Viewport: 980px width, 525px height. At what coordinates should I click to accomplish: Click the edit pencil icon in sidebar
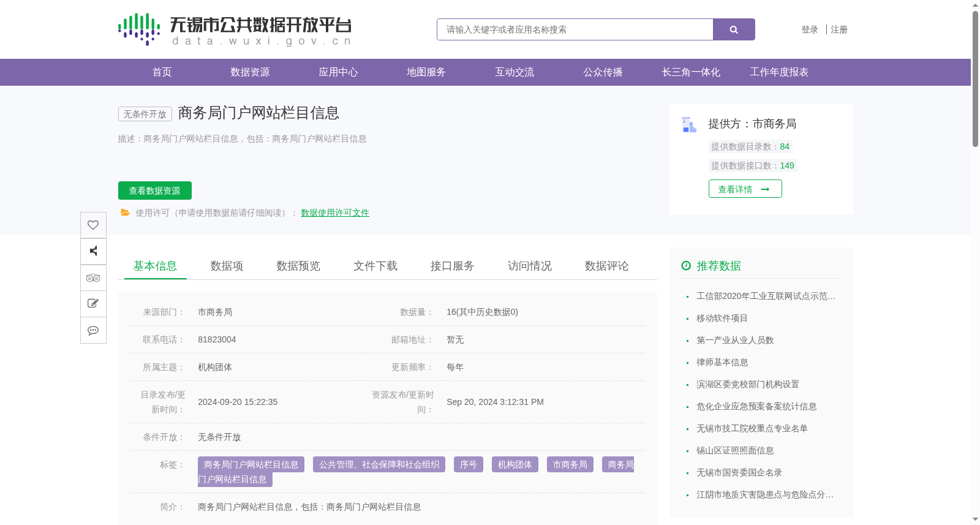[93, 304]
